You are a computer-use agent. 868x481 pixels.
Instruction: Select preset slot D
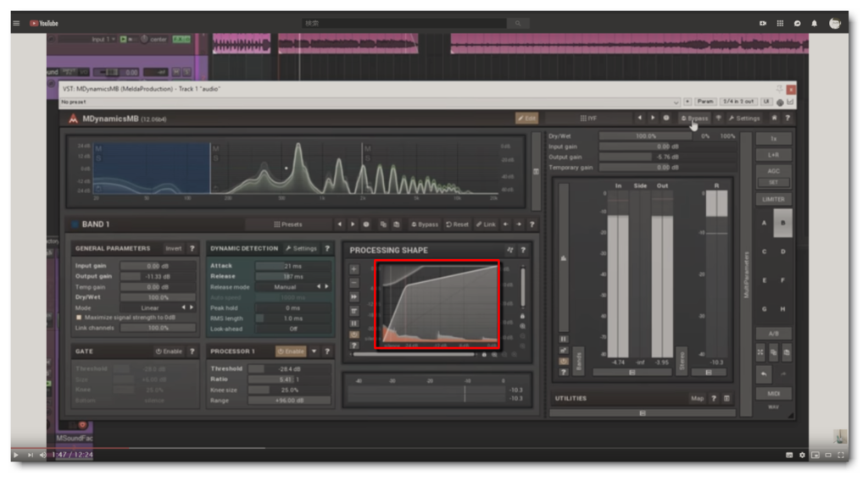pyautogui.click(x=782, y=252)
